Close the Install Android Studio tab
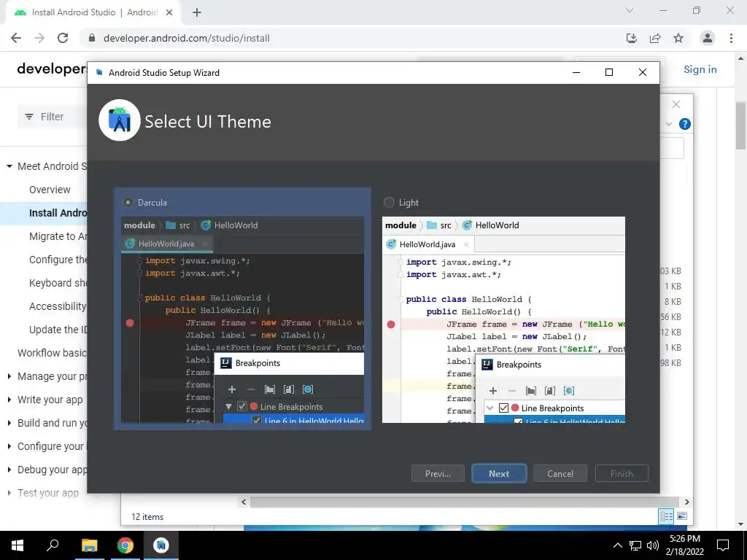The height and width of the screenshot is (560, 747). (x=169, y=12)
